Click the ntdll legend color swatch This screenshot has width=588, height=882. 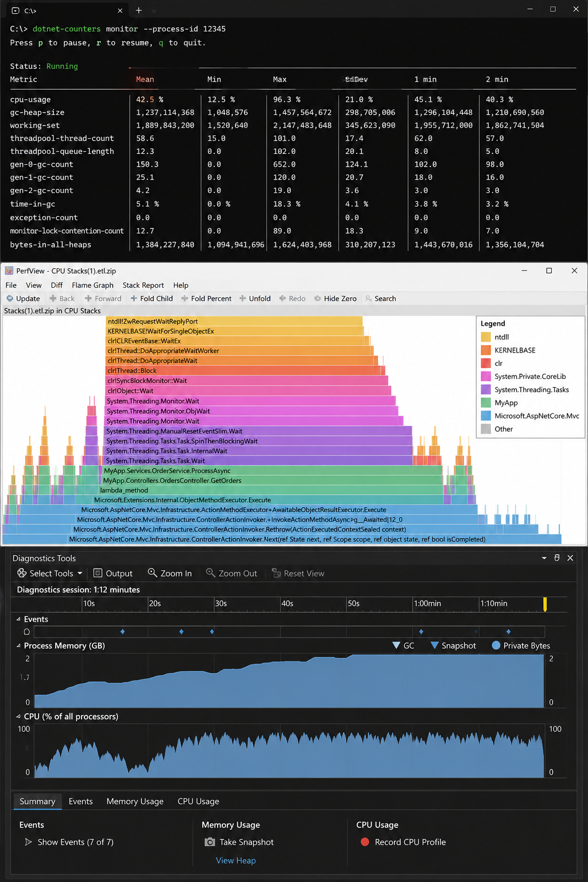486,337
